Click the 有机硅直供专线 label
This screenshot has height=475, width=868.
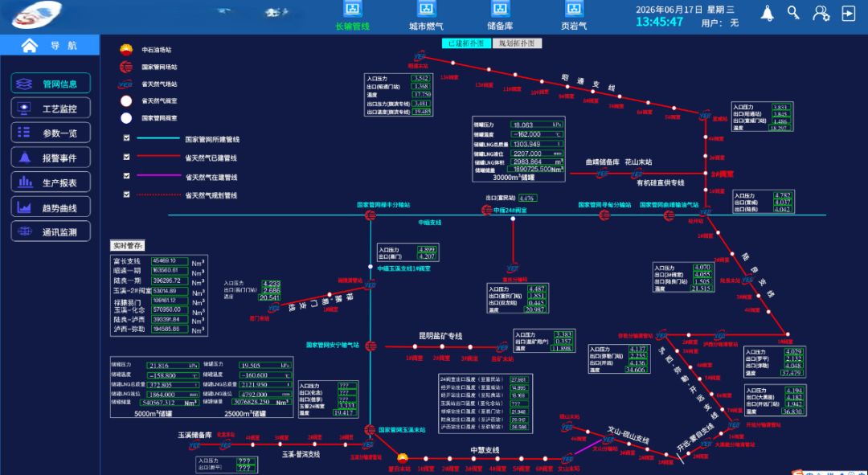pos(661,183)
